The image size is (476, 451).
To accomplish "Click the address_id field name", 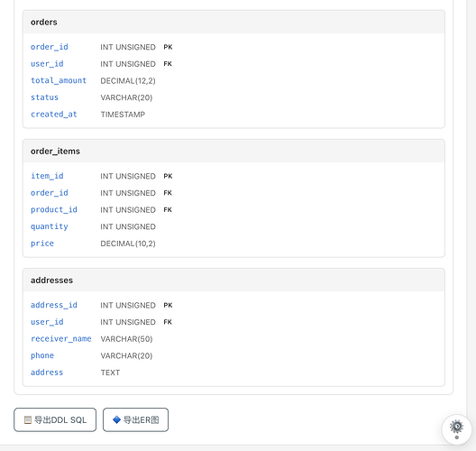I will pos(54,305).
